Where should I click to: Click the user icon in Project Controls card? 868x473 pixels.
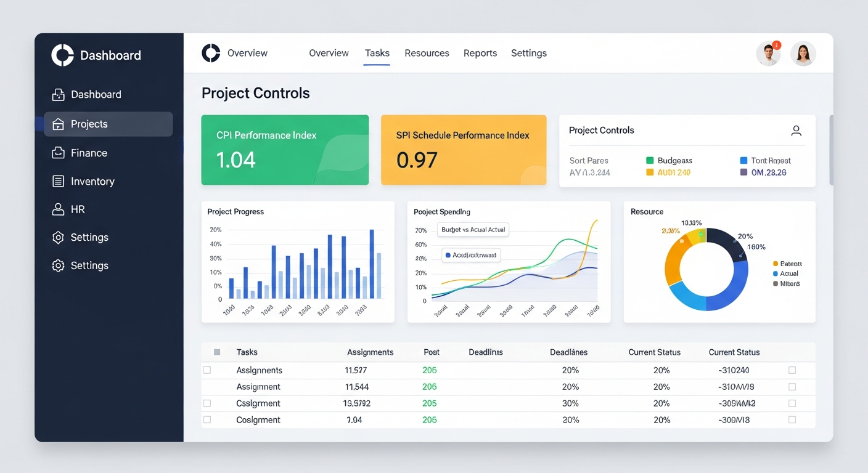tap(796, 131)
